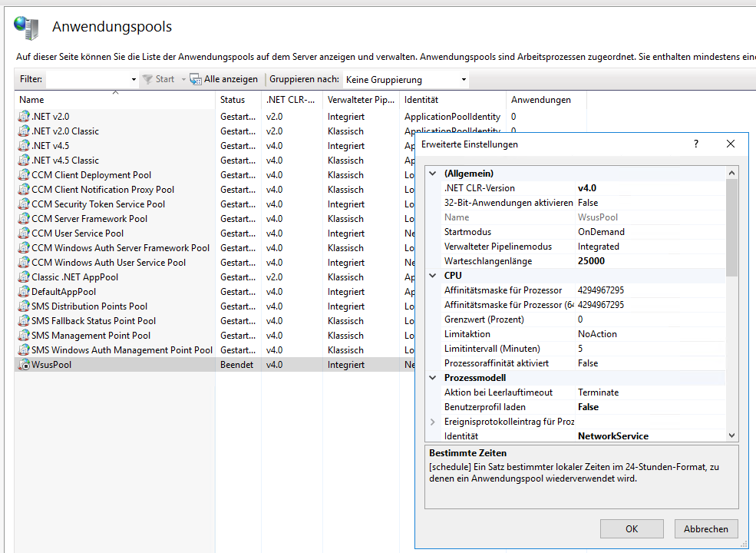This screenshot has width=756, height=553.
Task: Click the .NET v4.5 Classic pool icon
Action: (24, 161)
